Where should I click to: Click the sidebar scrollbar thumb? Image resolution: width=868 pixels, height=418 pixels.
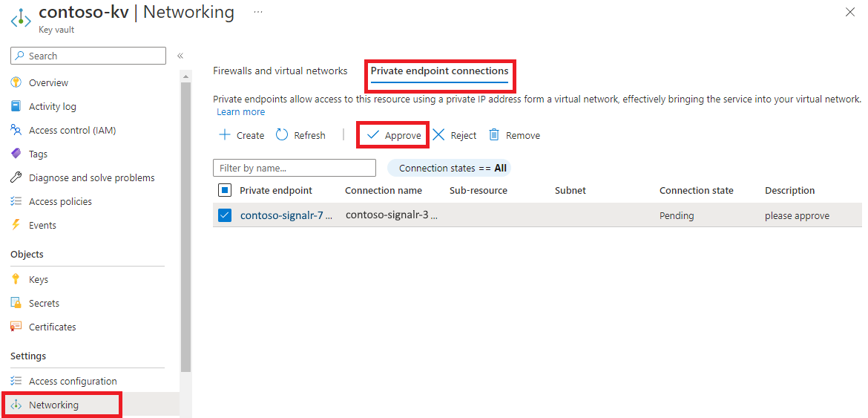click(185, 227)
